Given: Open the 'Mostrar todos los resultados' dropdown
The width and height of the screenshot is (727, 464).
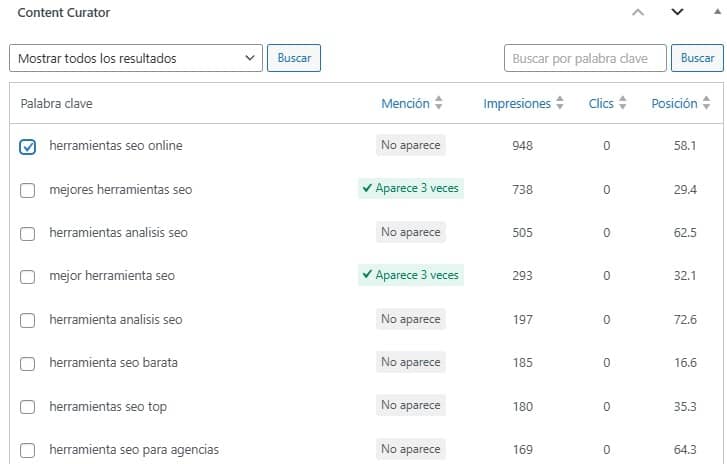Looking at the screenshot, I should point(136,58).
